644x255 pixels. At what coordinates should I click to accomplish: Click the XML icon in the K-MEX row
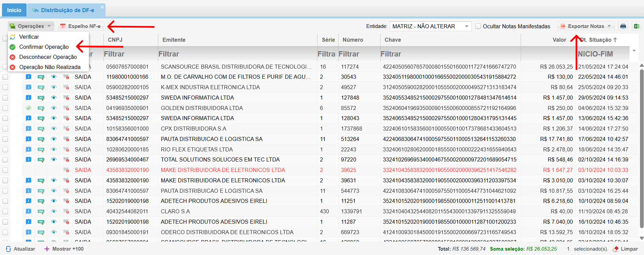pyautogui.click(x=41, y=87)
